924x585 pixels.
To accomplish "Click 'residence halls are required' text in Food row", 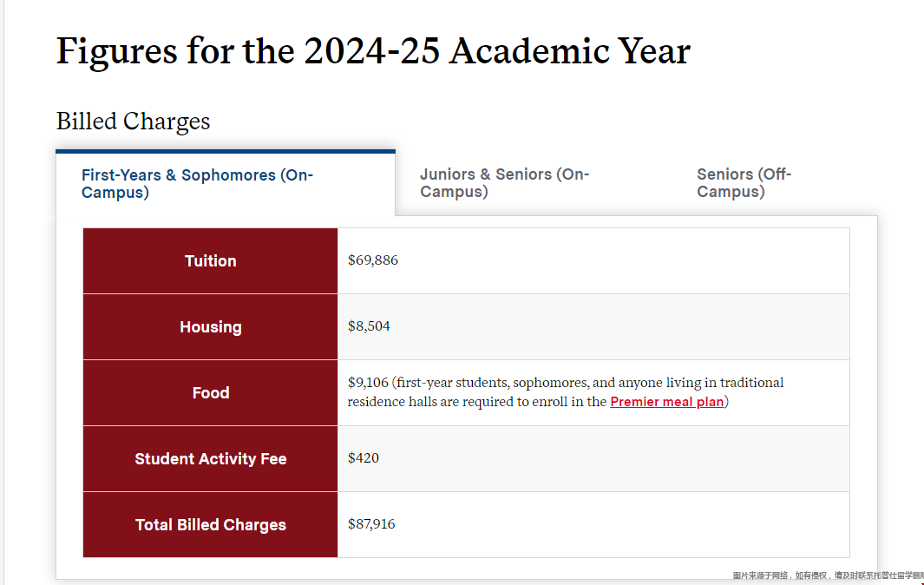I will click(428, 403).
